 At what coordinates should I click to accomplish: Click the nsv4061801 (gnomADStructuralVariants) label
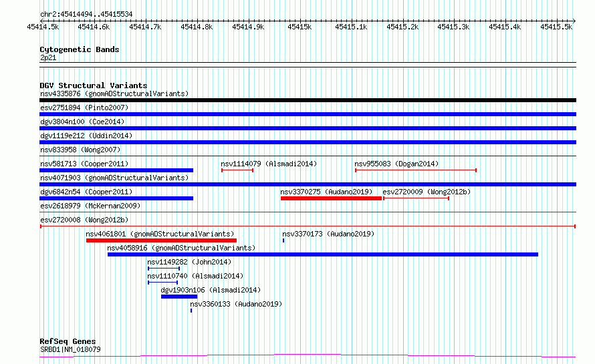pos(160,234)
